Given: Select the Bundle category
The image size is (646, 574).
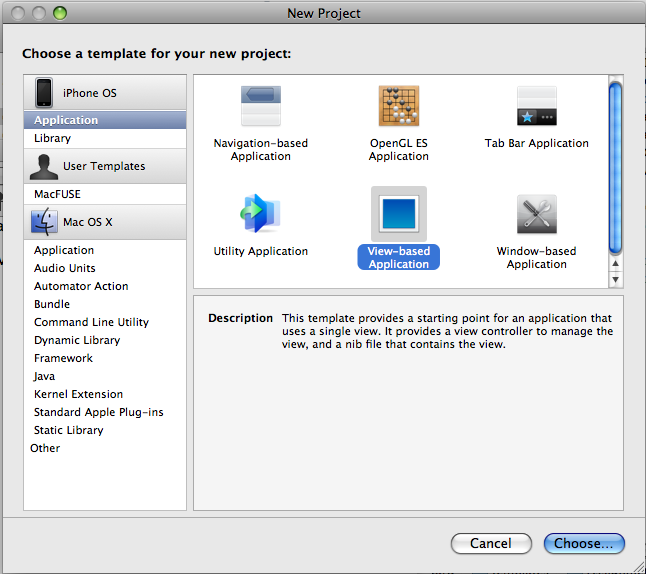Looking at the screenshot, I should click(105, 304).
